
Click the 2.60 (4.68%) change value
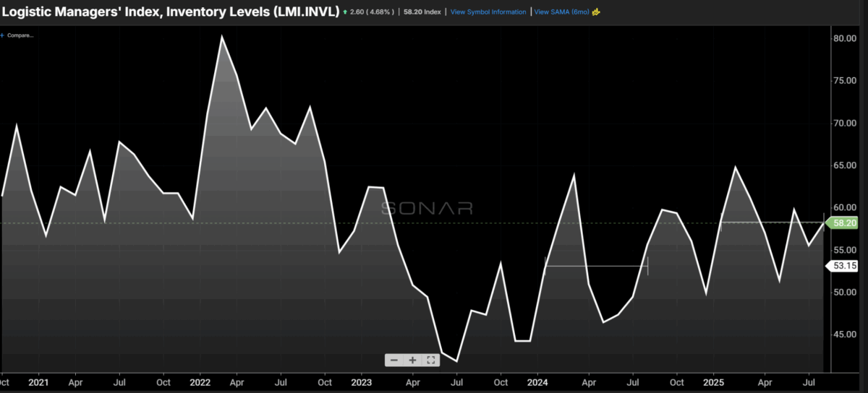(x=373, y=12)
